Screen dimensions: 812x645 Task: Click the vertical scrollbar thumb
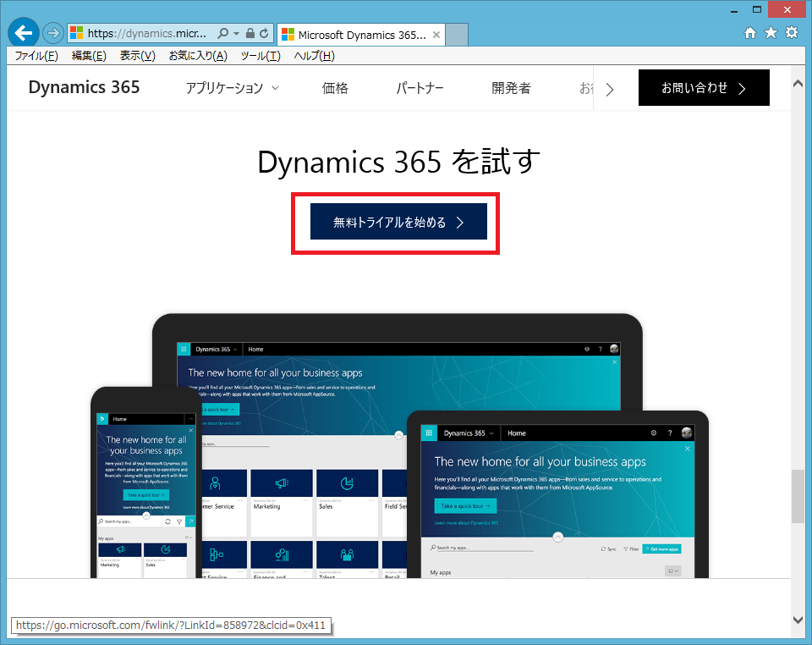798,496
